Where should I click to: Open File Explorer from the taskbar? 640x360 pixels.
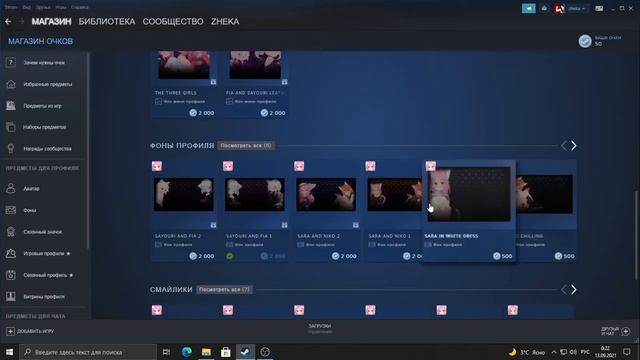pos(206,352)
